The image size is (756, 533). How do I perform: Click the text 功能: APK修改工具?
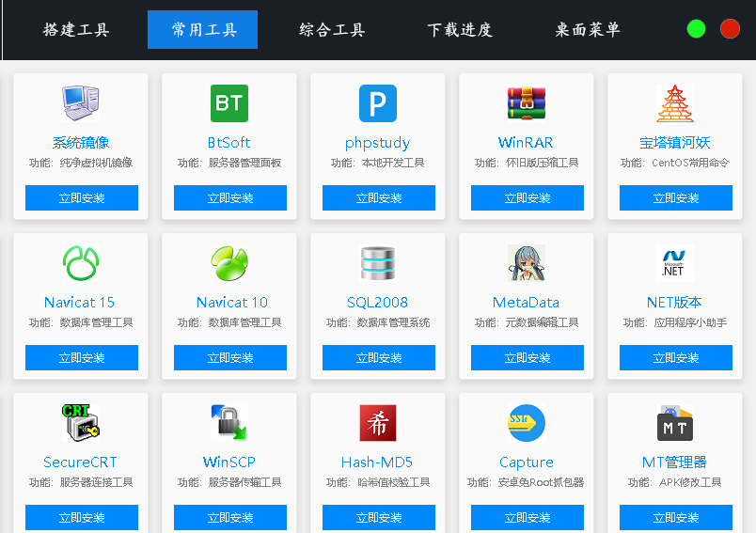(x=674, y=482)
